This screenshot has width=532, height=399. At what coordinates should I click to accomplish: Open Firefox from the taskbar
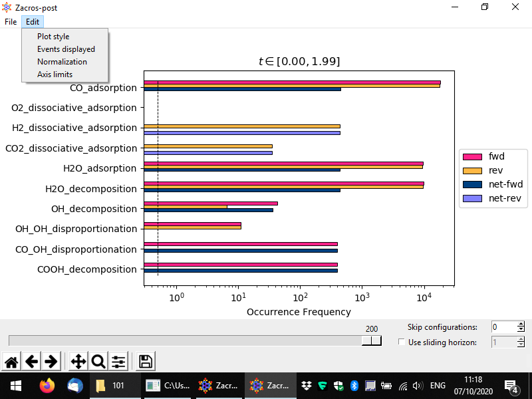47,386
